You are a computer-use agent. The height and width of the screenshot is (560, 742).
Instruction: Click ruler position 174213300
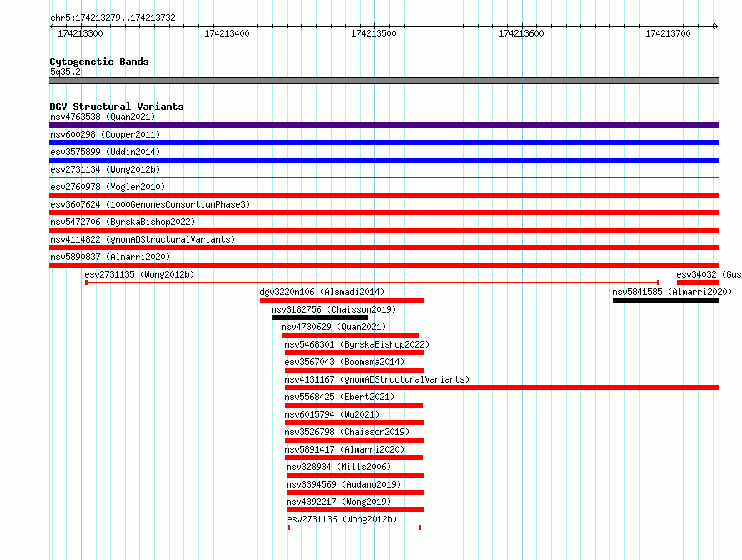tap(80, 33)
